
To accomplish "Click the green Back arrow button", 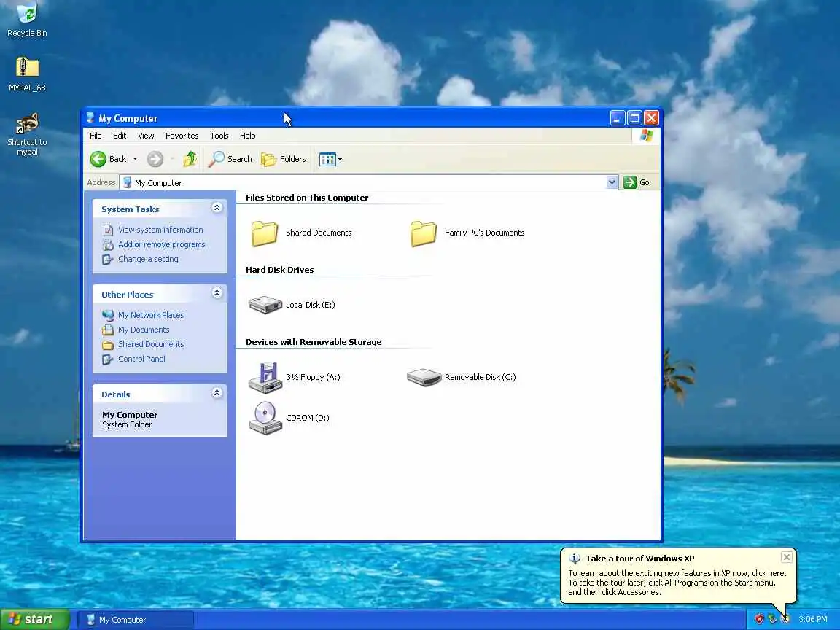I will pyautogui.click(x=98, y=159).
